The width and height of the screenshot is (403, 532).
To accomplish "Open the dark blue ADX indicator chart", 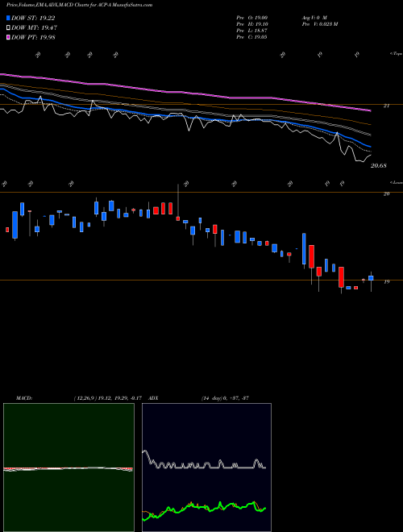I will [x=207, y=468].
